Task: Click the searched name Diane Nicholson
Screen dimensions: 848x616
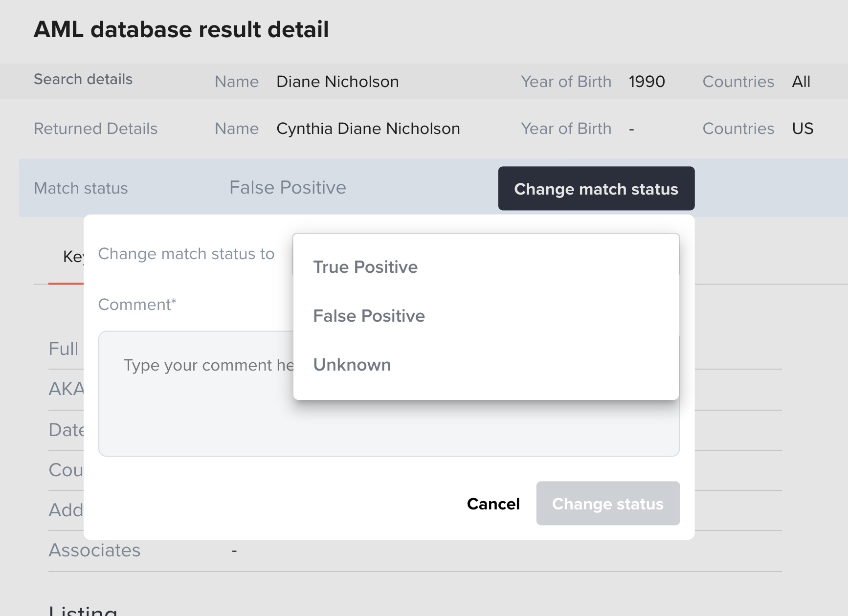Action: (x=337, y=82)
